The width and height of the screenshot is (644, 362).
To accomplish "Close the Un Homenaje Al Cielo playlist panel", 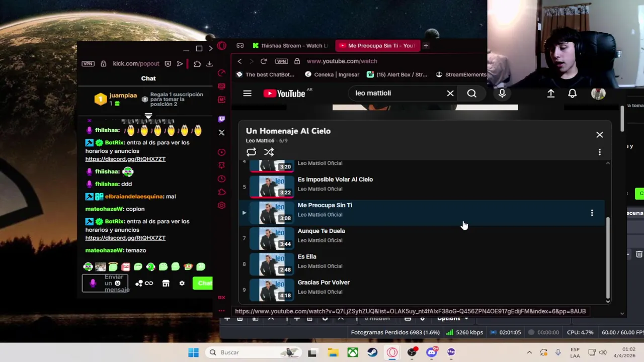I will click(x=599, y=135).
